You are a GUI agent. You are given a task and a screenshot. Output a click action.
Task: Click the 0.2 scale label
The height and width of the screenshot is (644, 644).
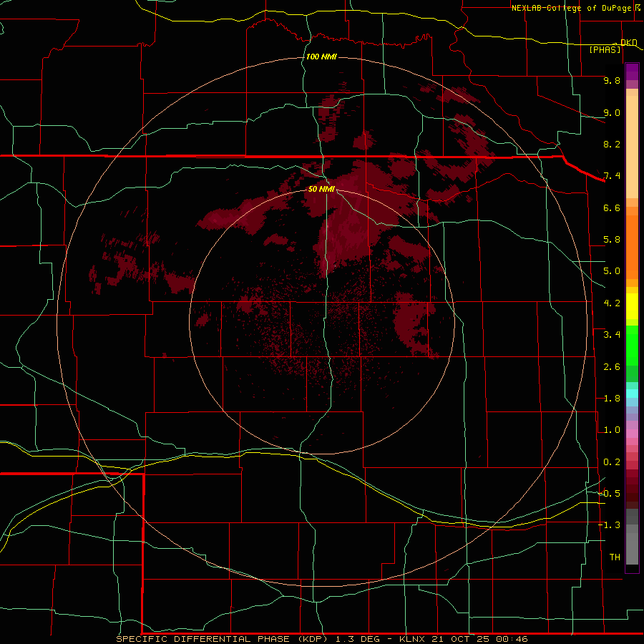[612, 462]
